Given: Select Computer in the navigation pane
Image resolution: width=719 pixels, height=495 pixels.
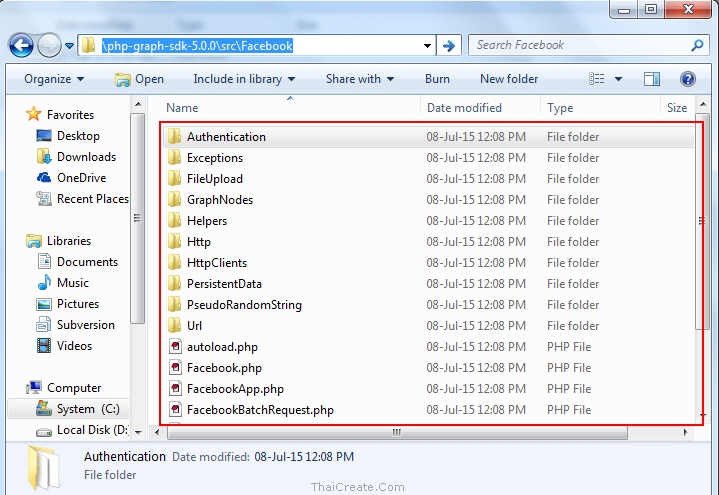Looking at the screenshot, I should (x=63, y=388).
